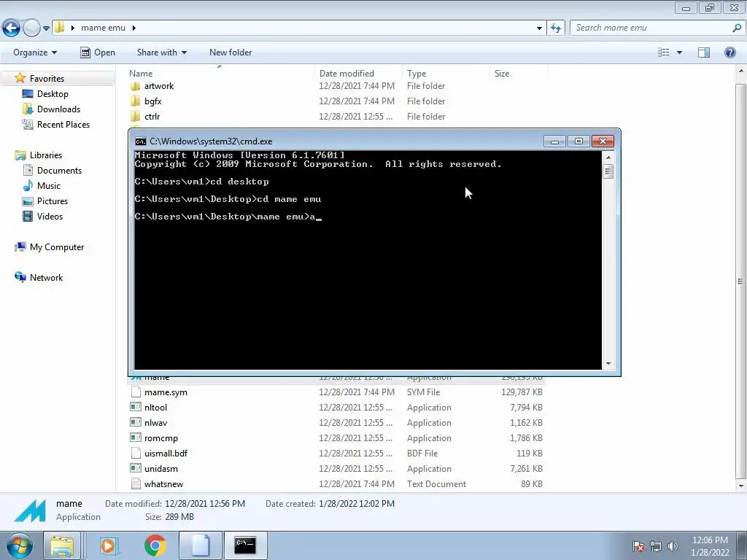Click the network tray icon
Screen dimensions: 747x560
656,546
